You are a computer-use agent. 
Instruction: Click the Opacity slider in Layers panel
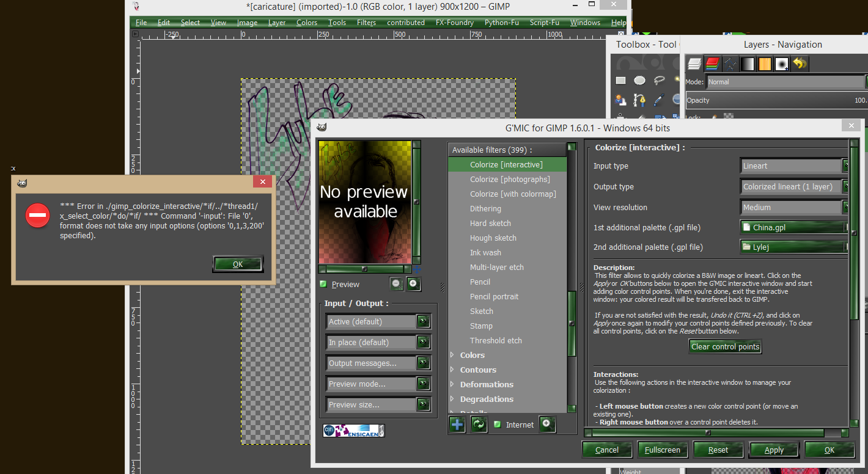point(776,100)
